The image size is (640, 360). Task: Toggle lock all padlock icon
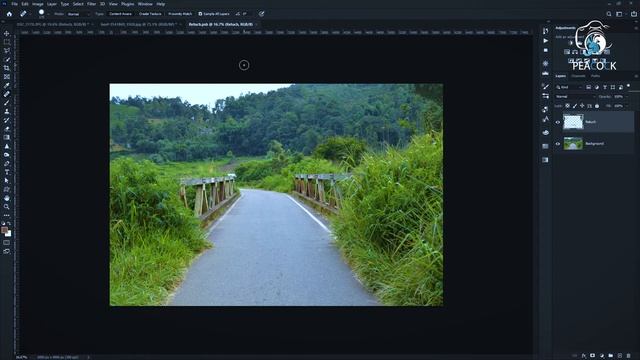tap(597, 106)
